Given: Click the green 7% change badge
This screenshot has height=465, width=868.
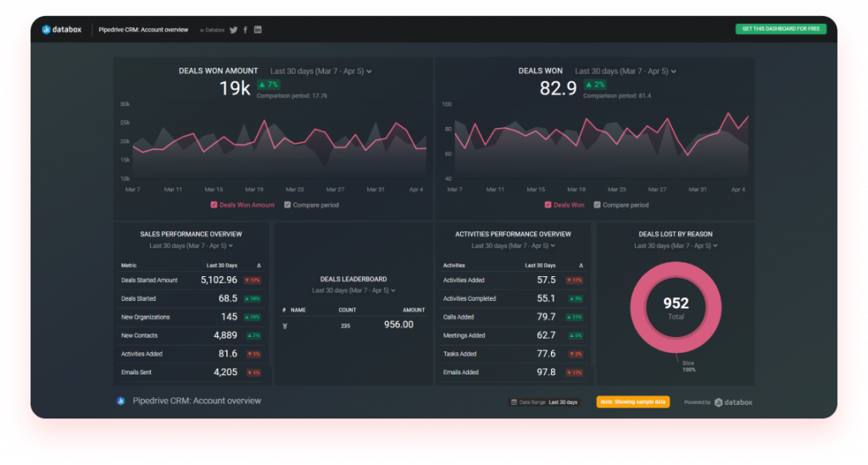Looking at the screenshot, I should click(269, 85).
